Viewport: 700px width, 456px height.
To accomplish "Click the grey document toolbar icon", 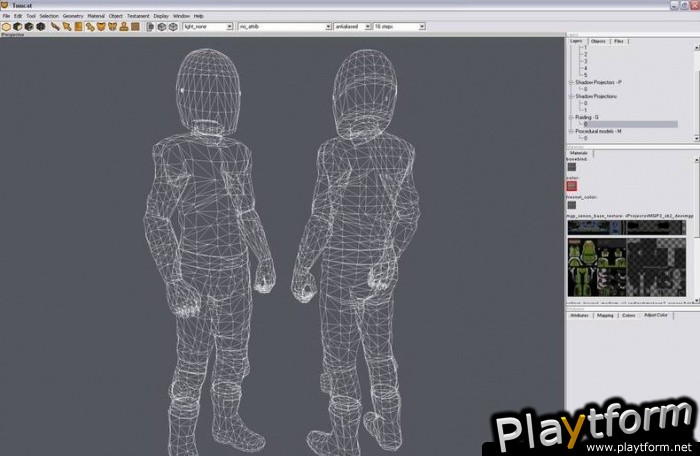I will pyautogui.click(x=150, y=27).
